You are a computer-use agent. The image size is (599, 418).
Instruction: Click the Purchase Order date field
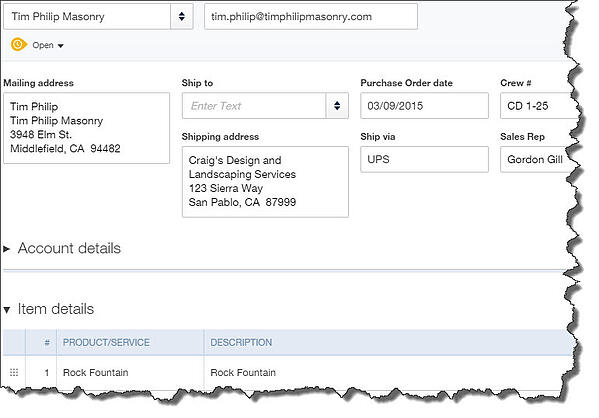tap(424, 105)
